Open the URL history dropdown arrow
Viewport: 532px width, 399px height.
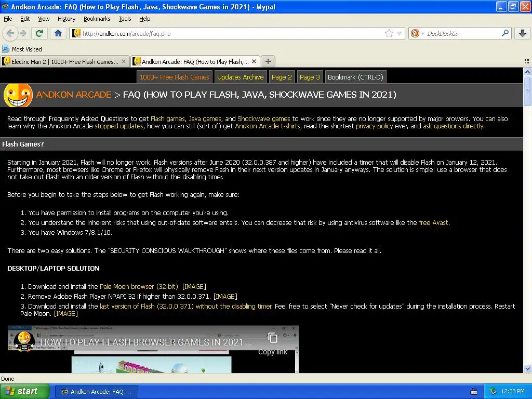pos(400,33)
